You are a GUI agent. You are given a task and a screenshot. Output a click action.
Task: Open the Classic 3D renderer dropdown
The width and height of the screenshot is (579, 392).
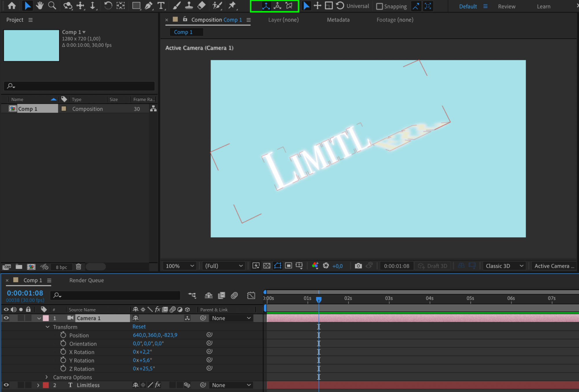504,266
